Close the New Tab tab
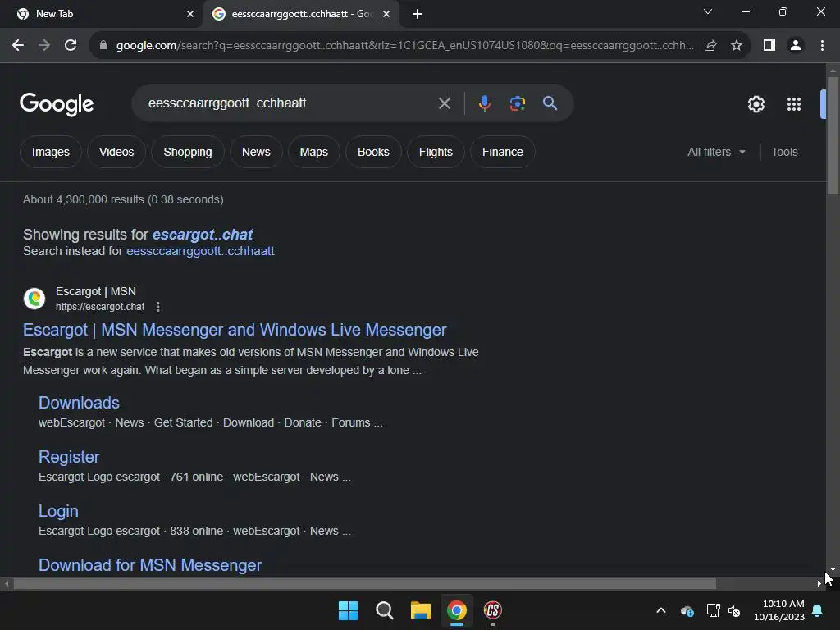Screen dimensions: 840x630 click(x=189, y=14)
